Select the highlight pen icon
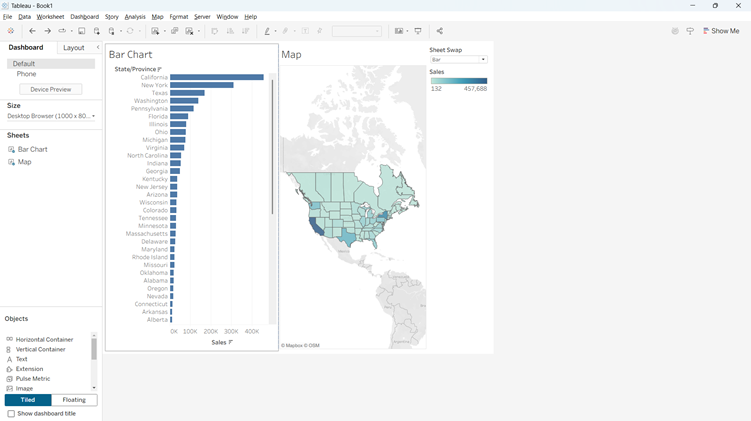 tap(267, 31)
